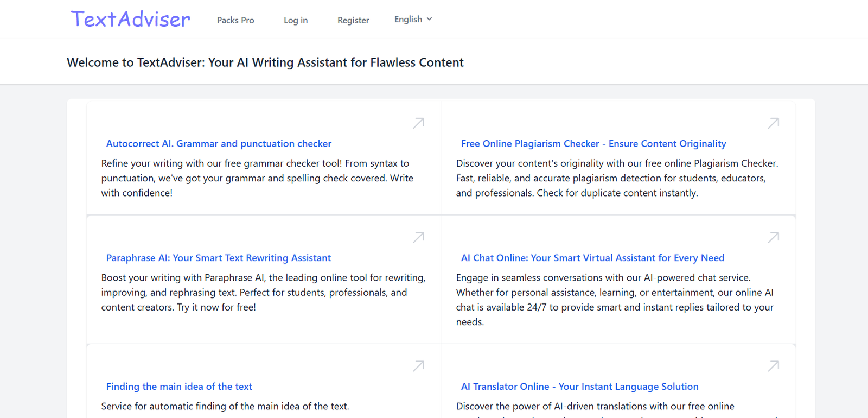Click the TextAdviser logo
Viewport: 868px width, 418px height.
click(130, 20)
